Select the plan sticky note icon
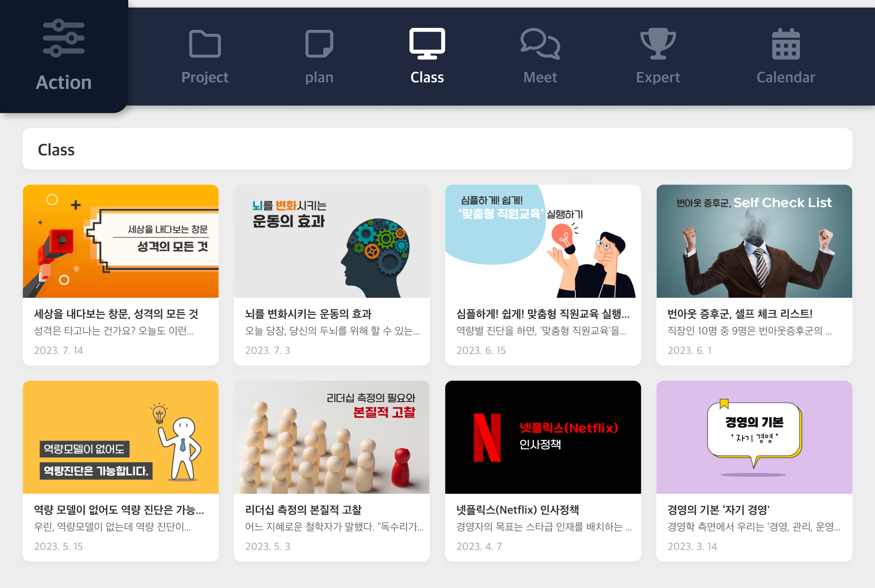Screen dimensions: 875x588 319,44
